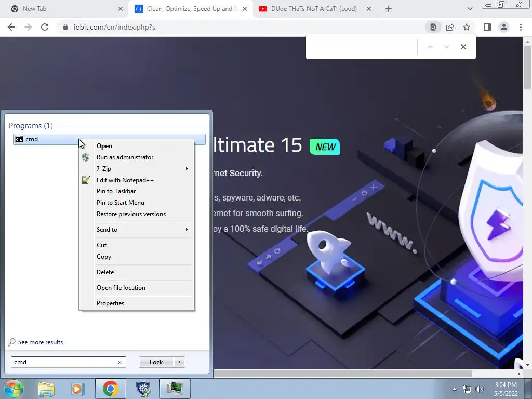532x399 pixels.
Task: Expand the Send to submenu arrow
Action: click(187, 229)
